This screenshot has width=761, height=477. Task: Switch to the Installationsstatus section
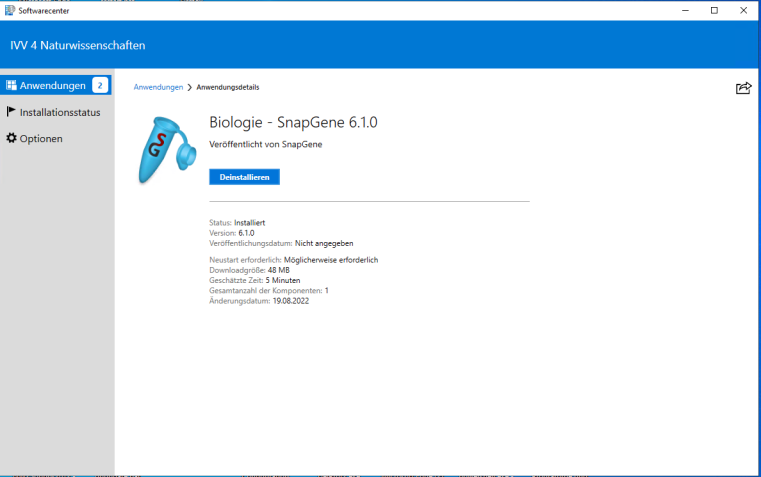click(60, 112)
